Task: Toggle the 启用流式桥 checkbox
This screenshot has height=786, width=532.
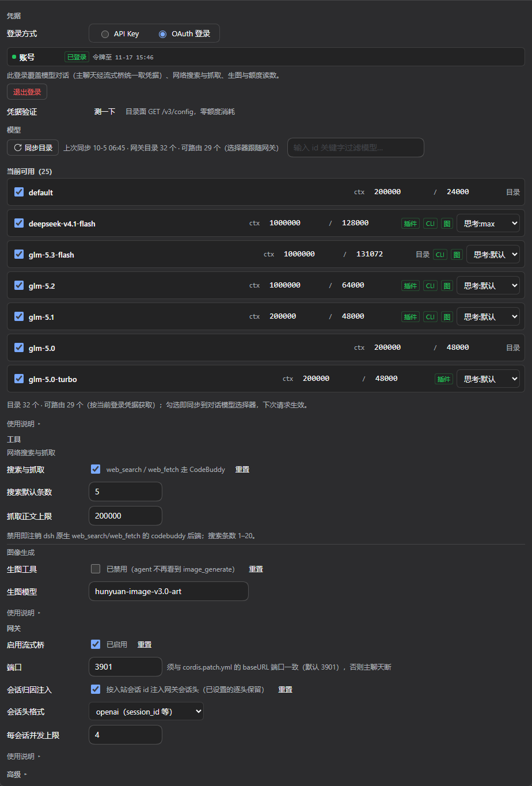Action: coord(96,644)
